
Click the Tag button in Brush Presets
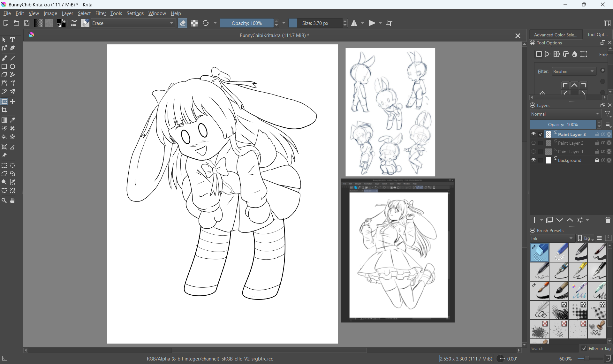(586, 239)
